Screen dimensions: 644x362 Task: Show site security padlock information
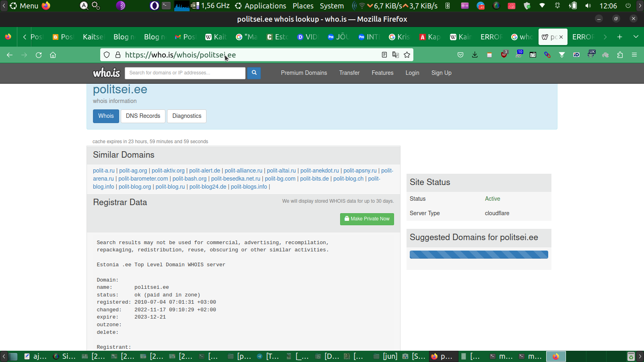118,55
